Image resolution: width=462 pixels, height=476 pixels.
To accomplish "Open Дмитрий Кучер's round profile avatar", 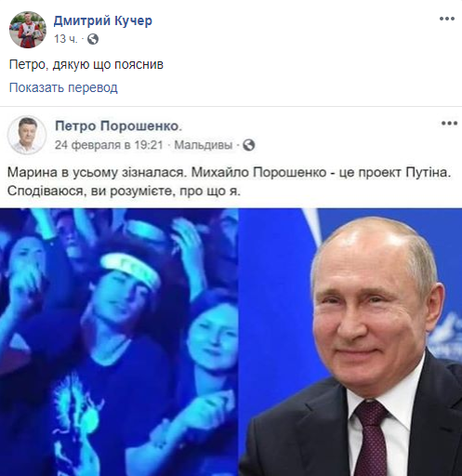I will pyautogui.click(x=28, y=30).
